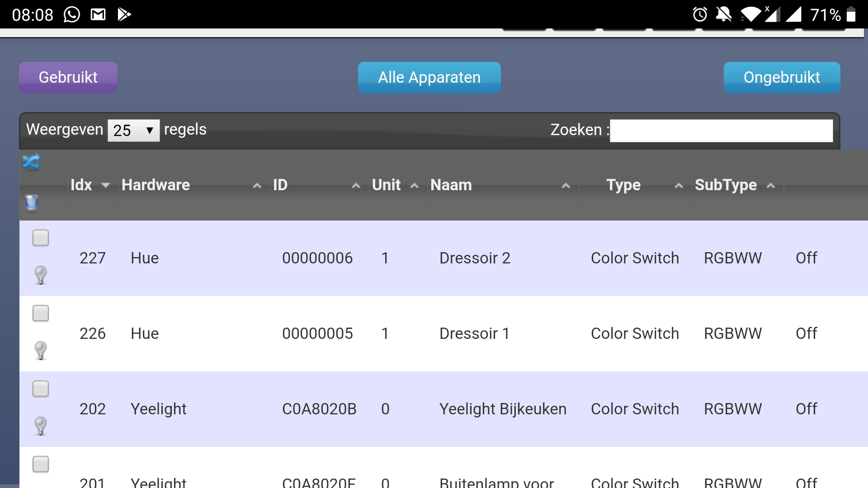Screen dimensions: 868x488
Task: Tap the Play Store notification icon
Action: (x=124, y=14)
